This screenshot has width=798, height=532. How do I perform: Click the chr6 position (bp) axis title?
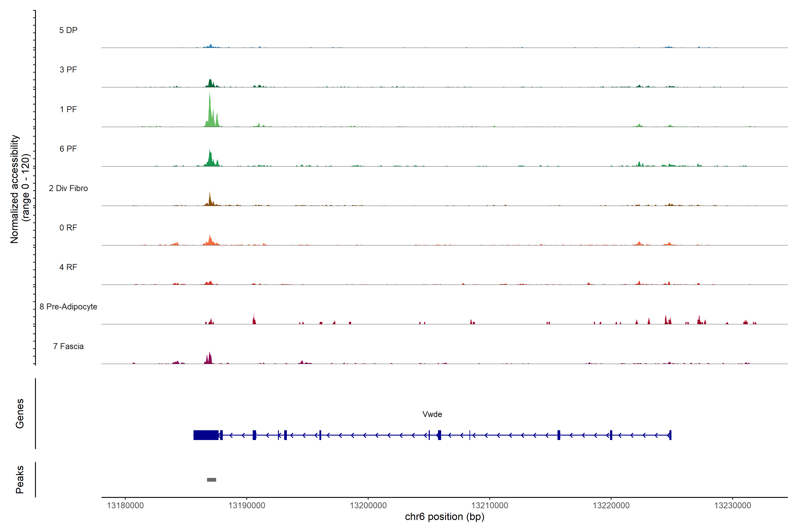pos(444,517)
